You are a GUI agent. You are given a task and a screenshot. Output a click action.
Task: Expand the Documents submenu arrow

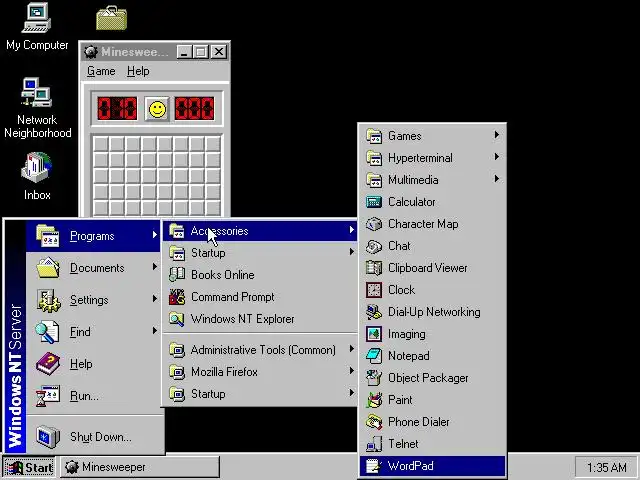155,267
